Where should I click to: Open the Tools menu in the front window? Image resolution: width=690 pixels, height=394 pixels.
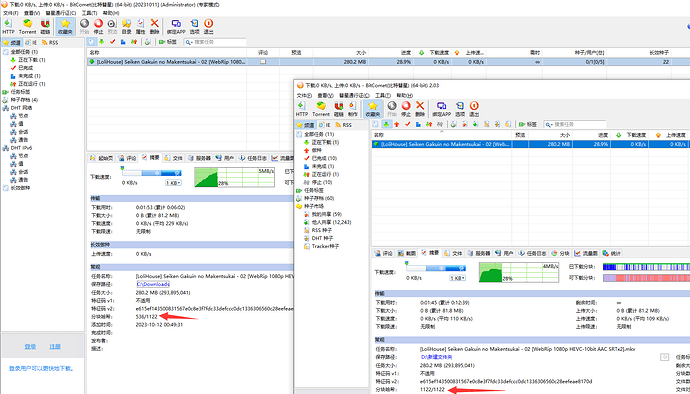tap(381, 95)
